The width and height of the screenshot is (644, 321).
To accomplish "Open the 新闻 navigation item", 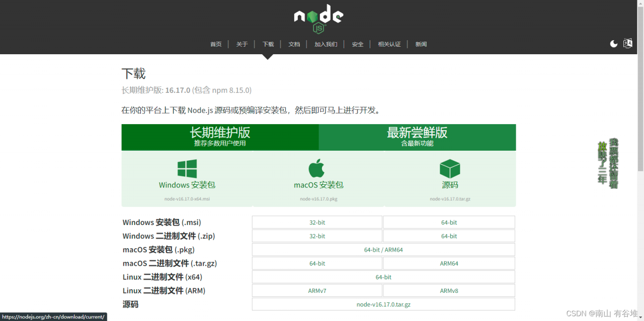I will (421, 44).
